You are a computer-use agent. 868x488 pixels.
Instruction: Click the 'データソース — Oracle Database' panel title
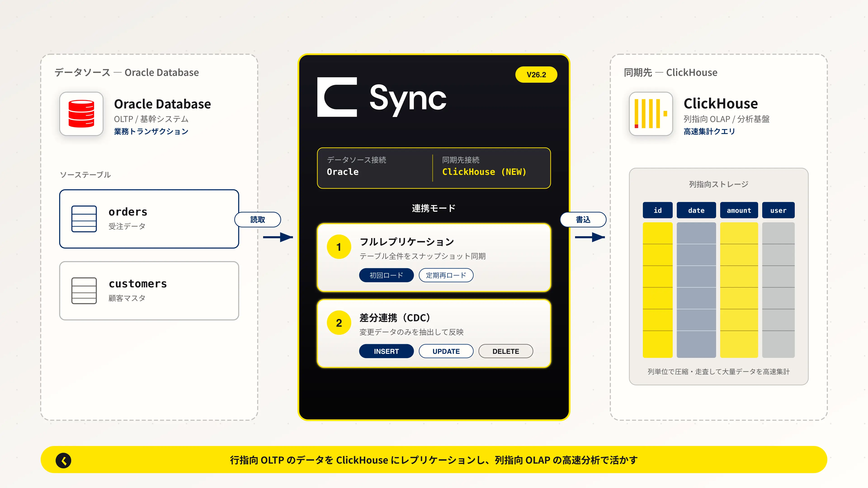click(x=127, y=72)
